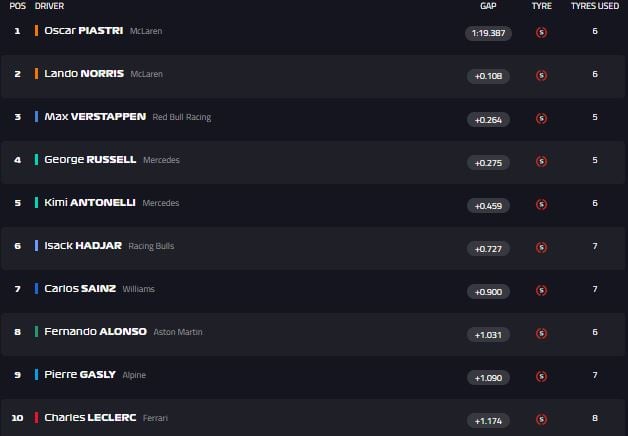Click the 1:19.387 lap time badge
This screenshot has width=628, height=436.
[x=487, y=33]
